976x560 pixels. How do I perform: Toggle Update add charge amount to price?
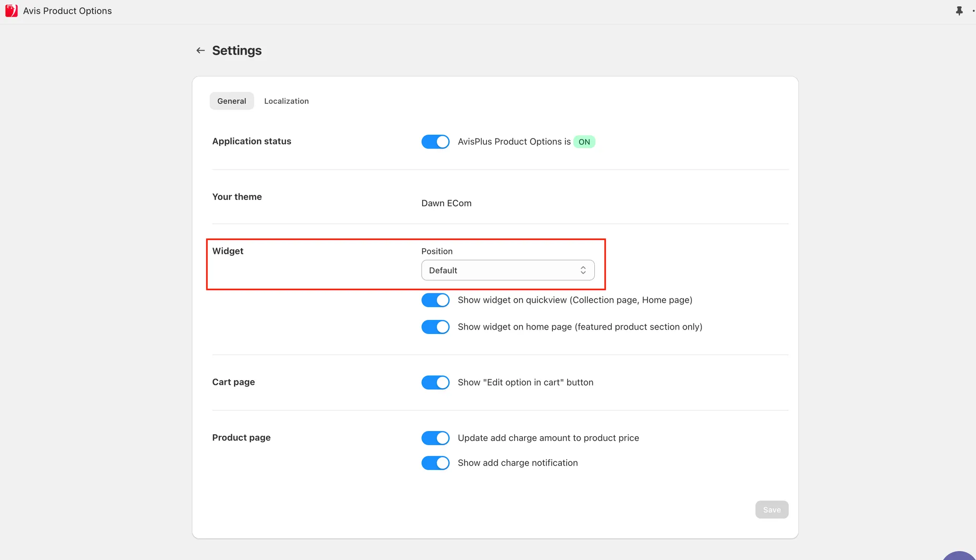click(x=435, y=438)
